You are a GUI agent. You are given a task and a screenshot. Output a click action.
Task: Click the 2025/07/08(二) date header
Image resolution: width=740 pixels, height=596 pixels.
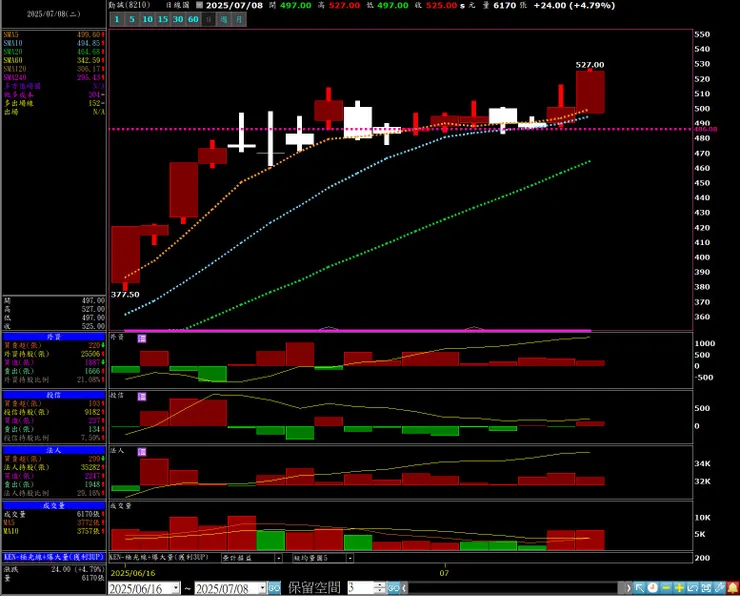[x=54, y=14]
